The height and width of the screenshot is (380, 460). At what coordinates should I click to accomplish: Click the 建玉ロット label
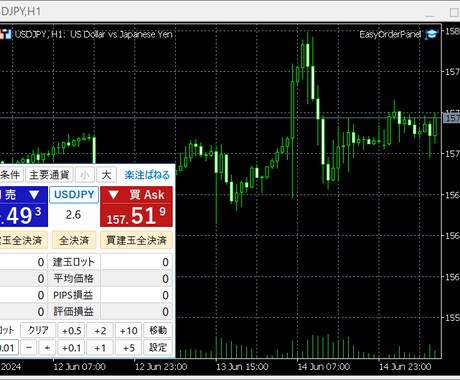[x=74, y=262]
